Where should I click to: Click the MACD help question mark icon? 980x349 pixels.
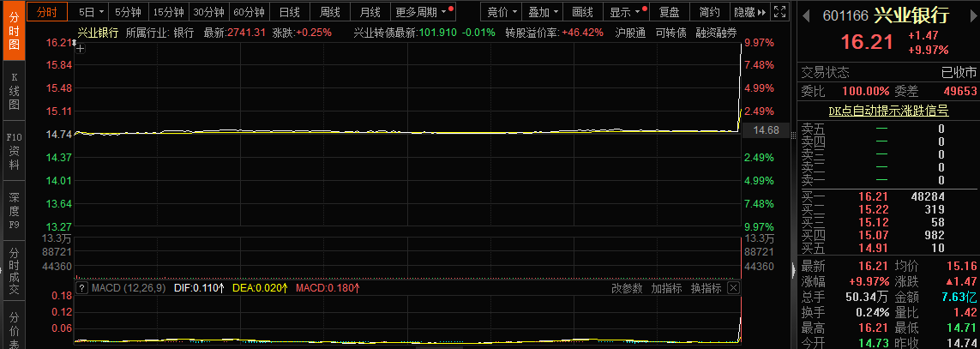tap(81, 288)
